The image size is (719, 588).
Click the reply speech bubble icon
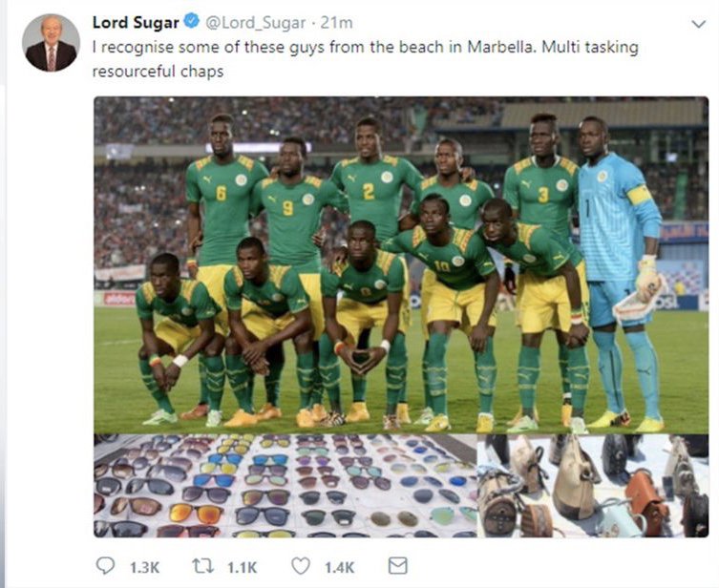coord(107,567)
